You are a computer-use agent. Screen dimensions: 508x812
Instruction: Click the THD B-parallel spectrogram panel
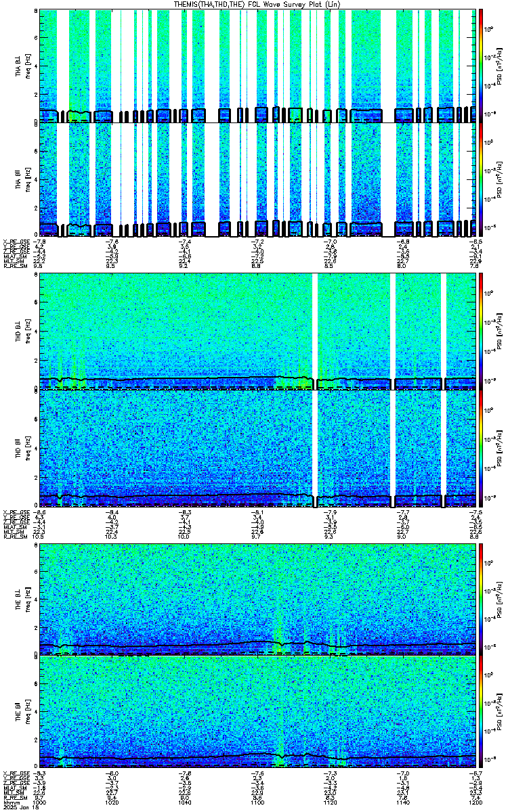[257, 449]
